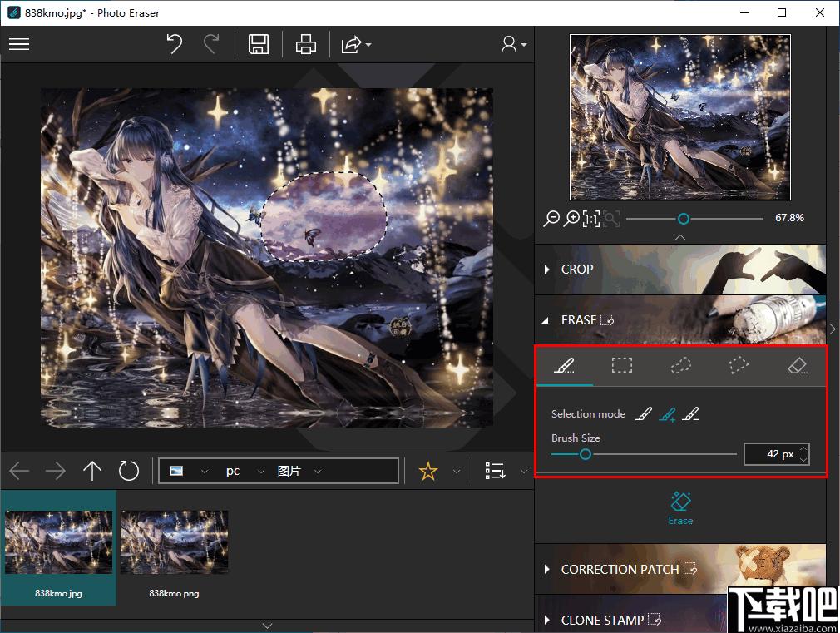The image size is (840, 633).
Task: Zoom out with the minus magnifier
Action: 551,218
